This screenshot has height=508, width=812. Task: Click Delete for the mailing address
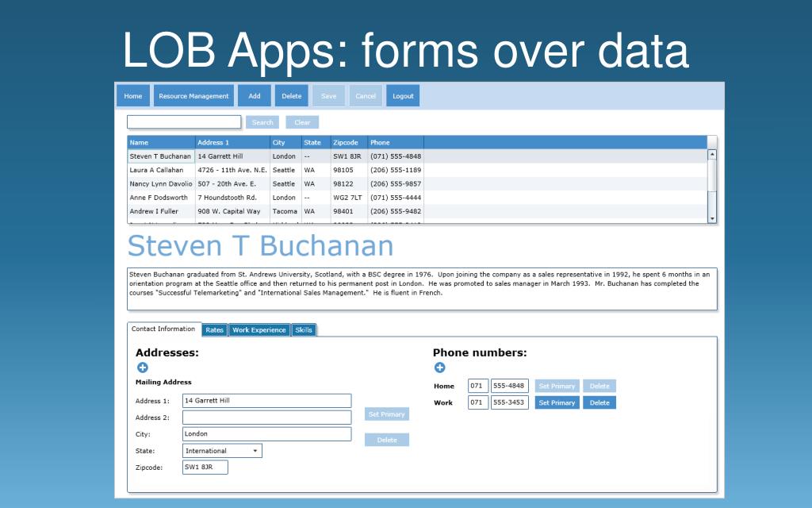[387, 440]
